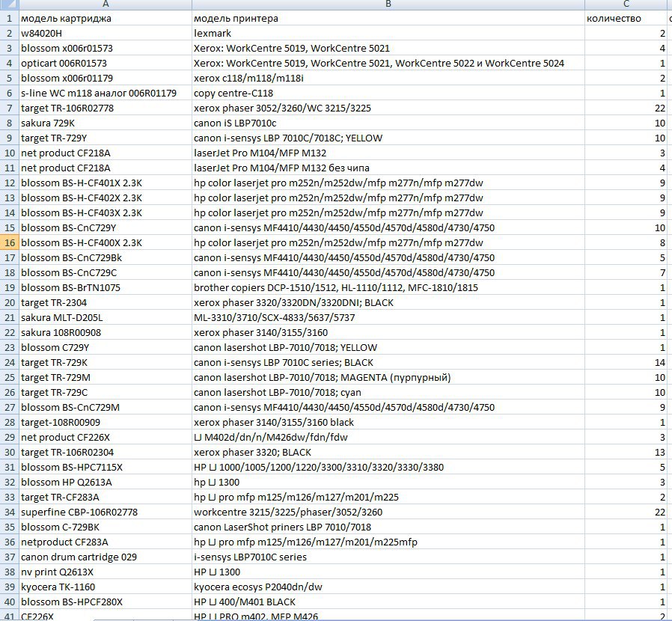Select cell 'opticart 006R01573'
672x621 pixels.
[x=106, y=64]
